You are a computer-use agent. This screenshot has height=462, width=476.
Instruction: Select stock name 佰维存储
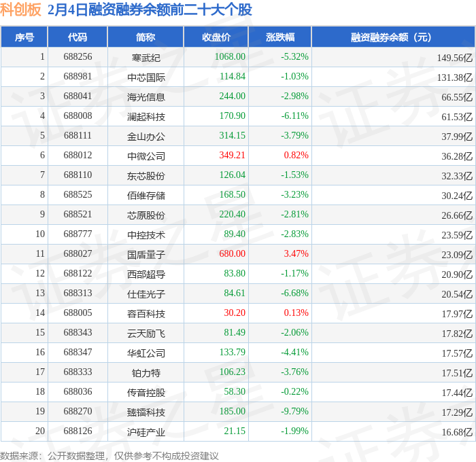pyautogui.click(x=146, y=196)
